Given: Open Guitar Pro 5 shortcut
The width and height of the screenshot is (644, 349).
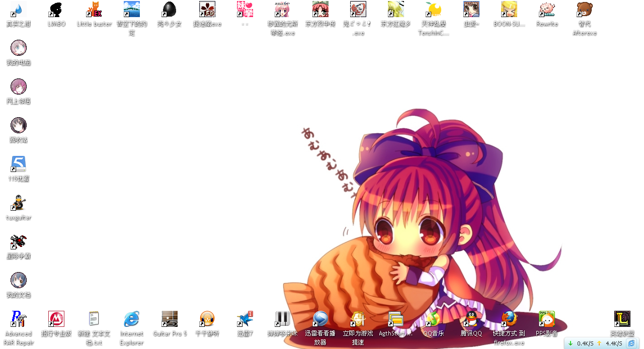Looking at the screenshot, I should point(170,319).
